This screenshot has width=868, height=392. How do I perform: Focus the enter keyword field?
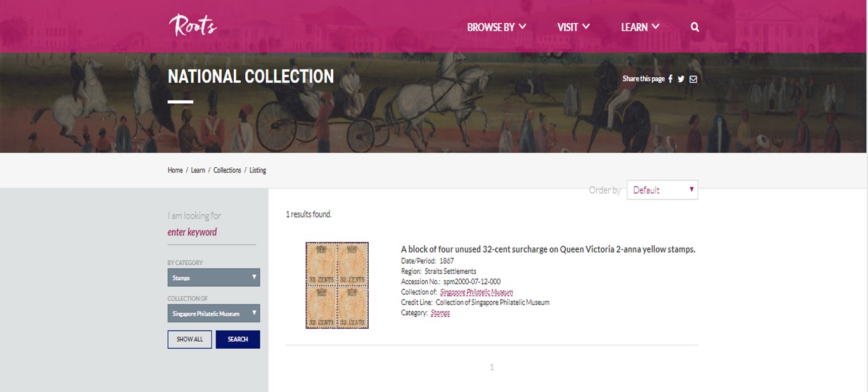212,232
